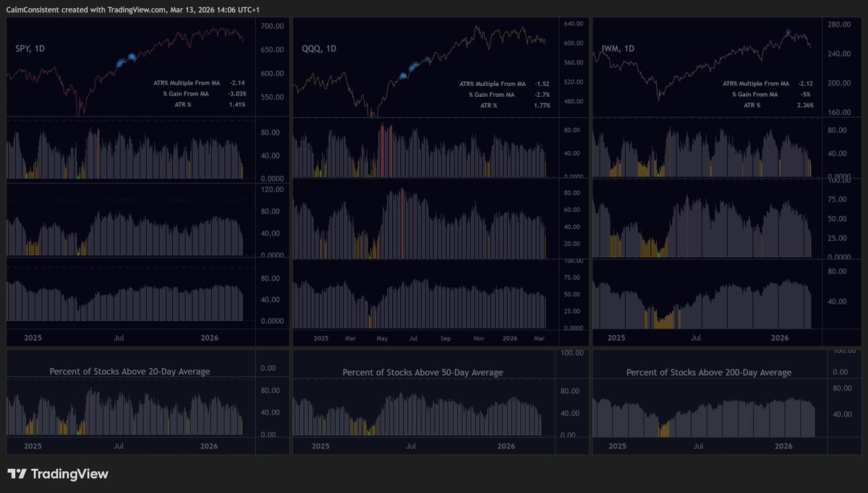Screen dimensions: 868x493
Task: Click the 'Percent of Stocks Above 20-Day Average' title
Action: point(129,372)
